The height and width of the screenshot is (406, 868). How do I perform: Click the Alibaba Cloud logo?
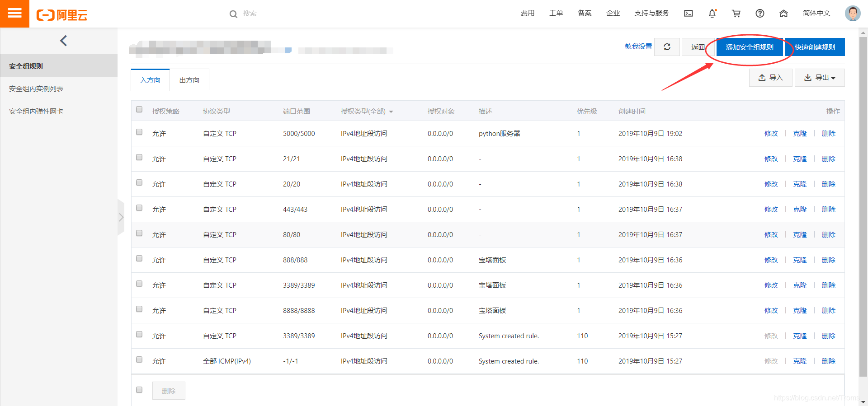pos(62,15)
